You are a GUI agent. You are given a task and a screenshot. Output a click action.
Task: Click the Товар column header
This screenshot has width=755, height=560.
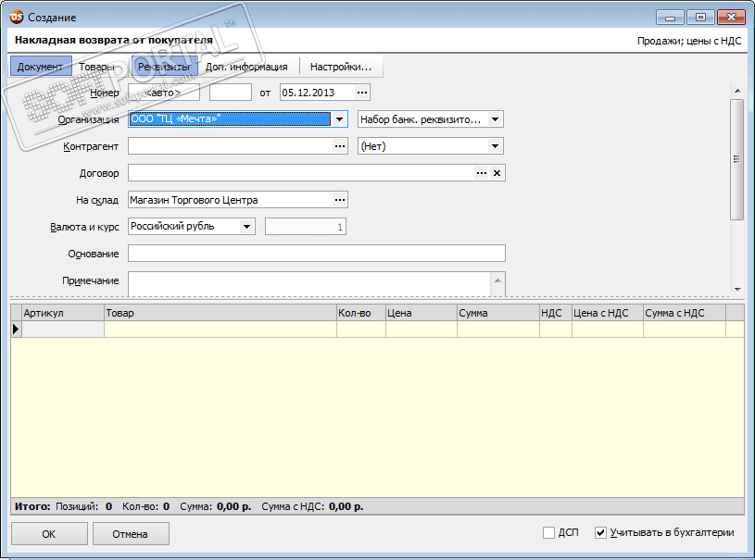220,313
